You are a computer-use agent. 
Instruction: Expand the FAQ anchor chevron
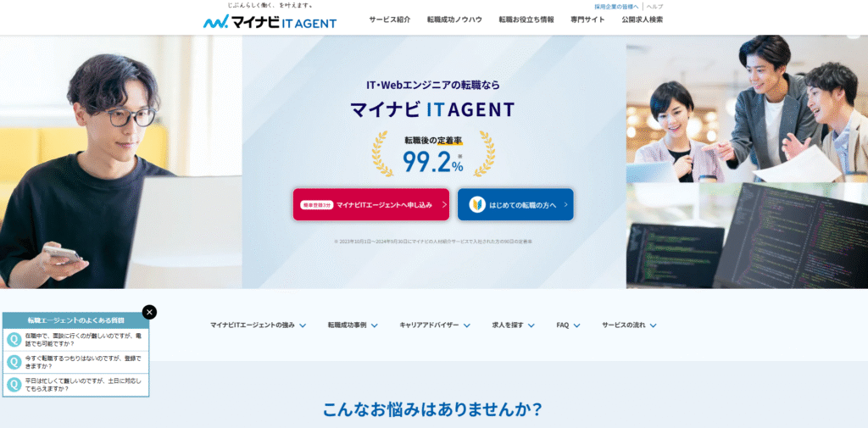tap(576, 325)
